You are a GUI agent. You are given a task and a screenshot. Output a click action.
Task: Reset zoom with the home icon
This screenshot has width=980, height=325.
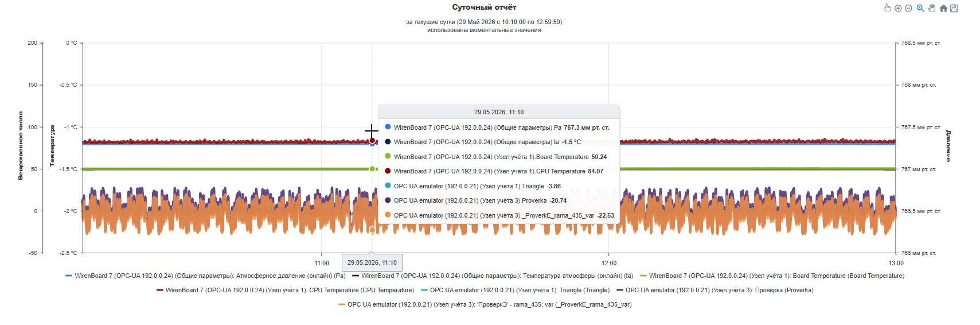pyautogui.click(x=943, y=8)
